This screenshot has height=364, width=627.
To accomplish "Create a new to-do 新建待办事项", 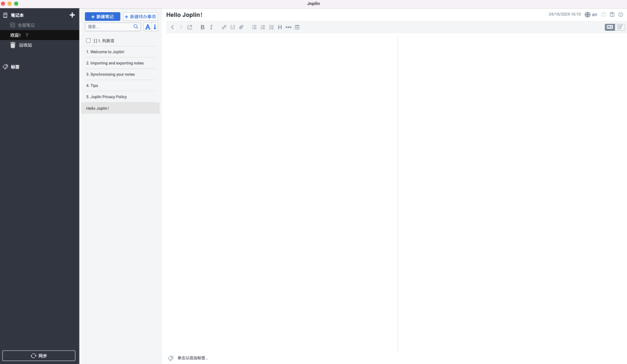I will pyautogui.click(x=140, y=16).
